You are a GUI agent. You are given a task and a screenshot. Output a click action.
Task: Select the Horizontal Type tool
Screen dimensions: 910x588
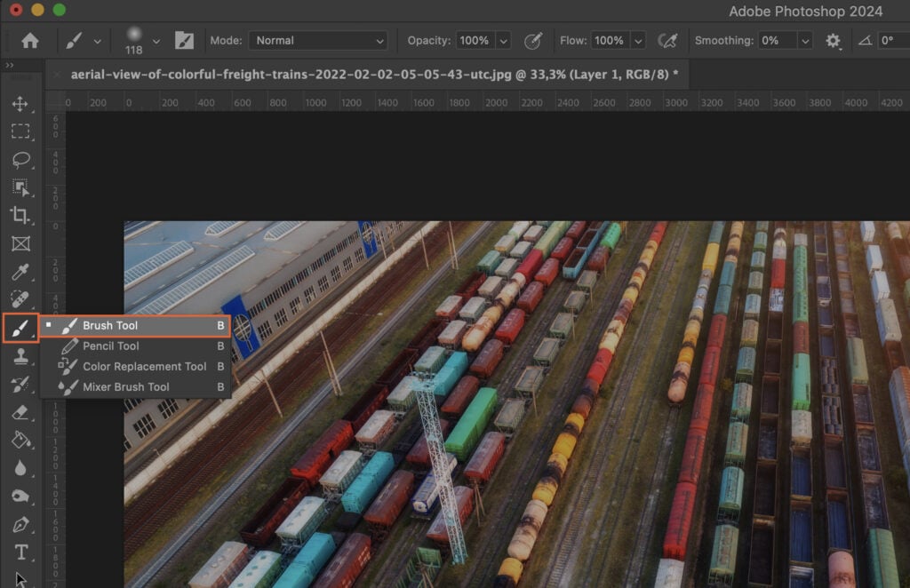coord(21,552)
